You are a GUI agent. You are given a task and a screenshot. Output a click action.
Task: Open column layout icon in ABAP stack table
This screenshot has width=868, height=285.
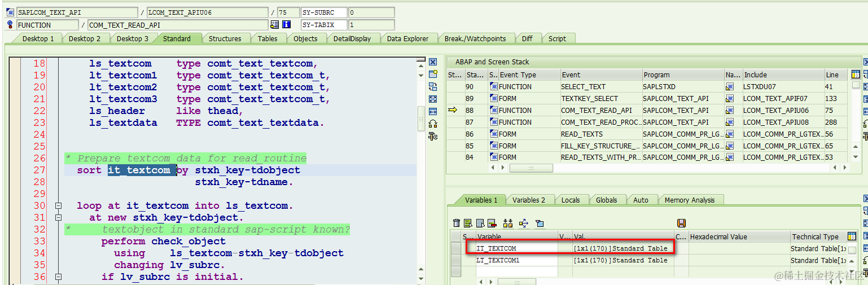[x=856, y=74]
